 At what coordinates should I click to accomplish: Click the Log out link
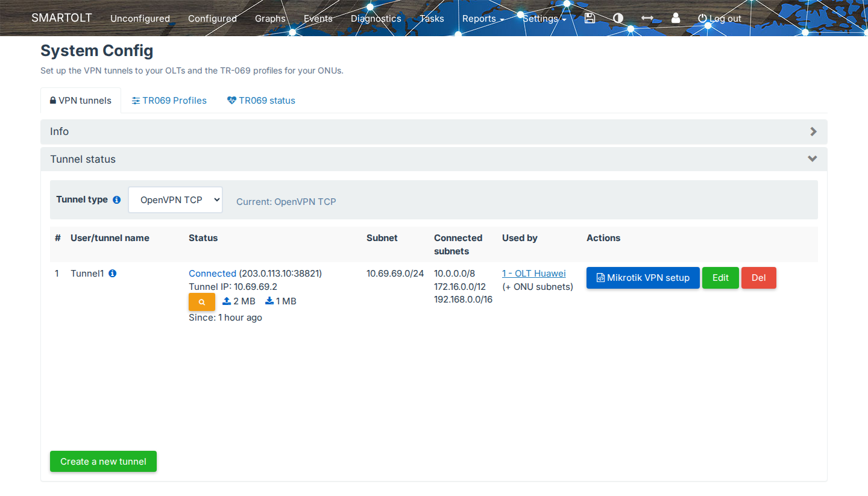[720, 19]
